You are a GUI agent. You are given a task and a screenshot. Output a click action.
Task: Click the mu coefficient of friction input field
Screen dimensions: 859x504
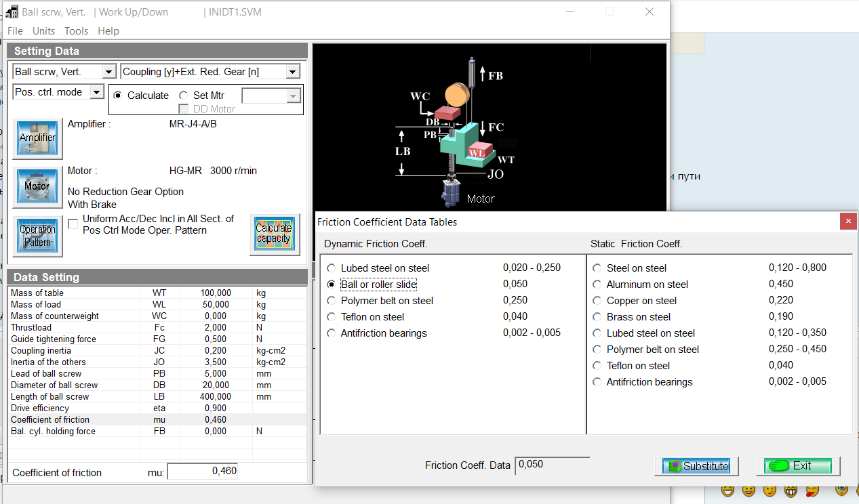point(203,471)
